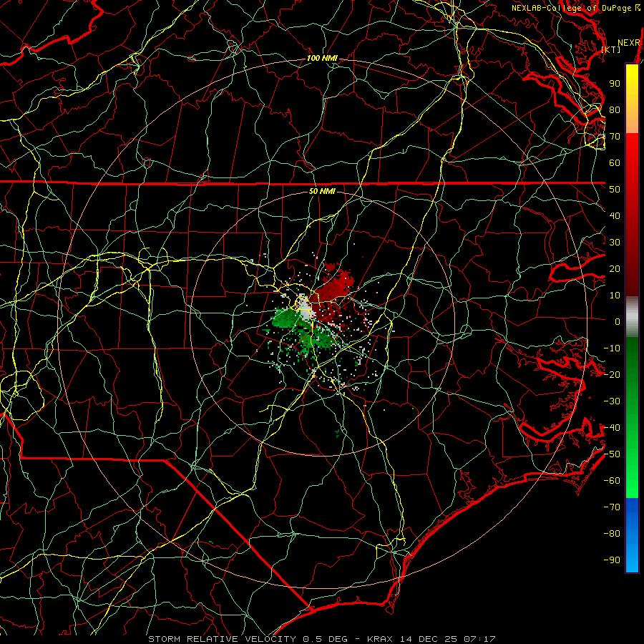Click the "100 NMI" range ring label
The image size is (644, 644).
pyautogui.click(x=322, y=59)
